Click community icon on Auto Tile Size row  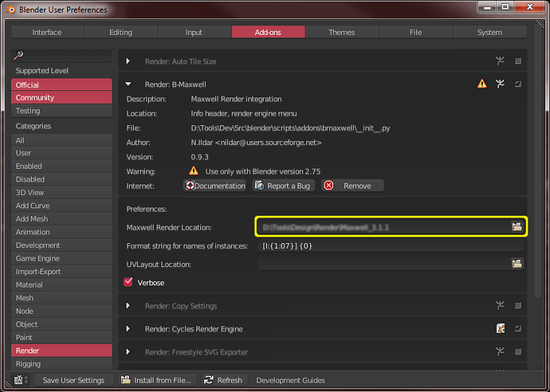501,61
